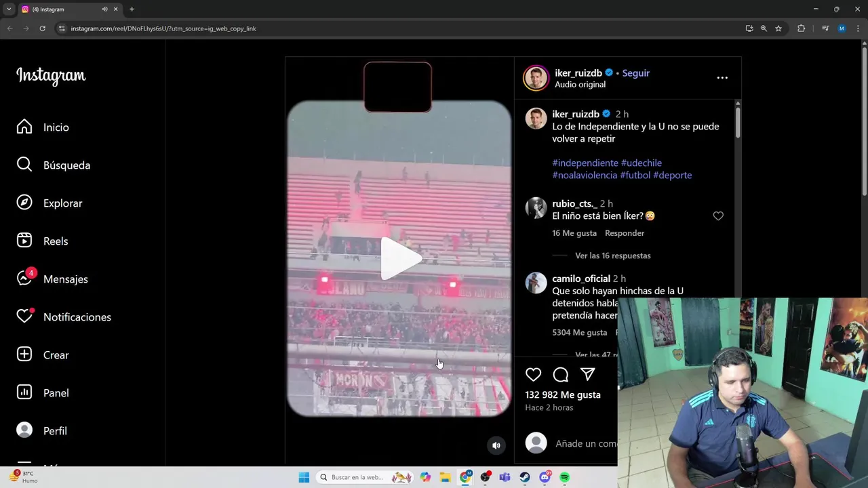Open weather widget 31°C Humo
The image size is (868, 488).
pos(24,477)
